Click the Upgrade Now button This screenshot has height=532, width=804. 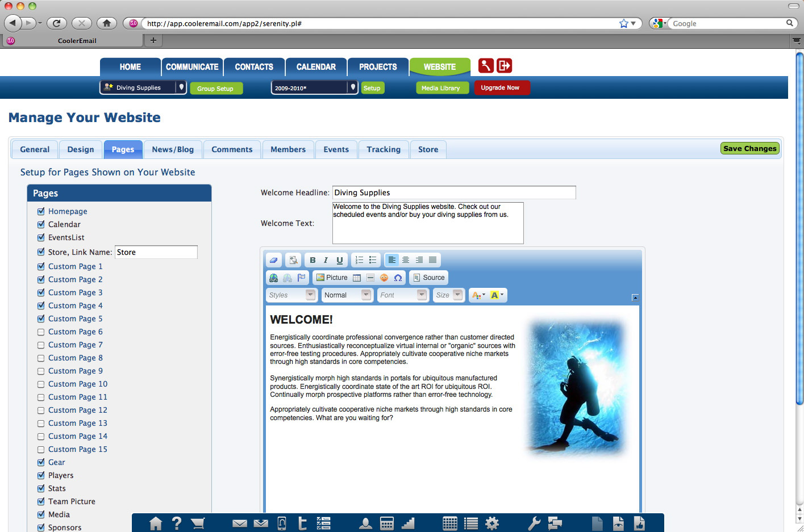point(500,87)
